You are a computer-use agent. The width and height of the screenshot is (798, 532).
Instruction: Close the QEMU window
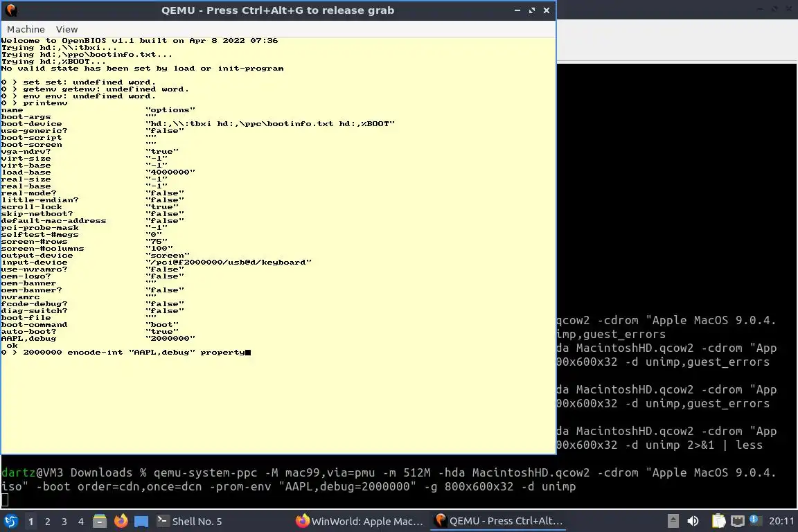point(547,10)
